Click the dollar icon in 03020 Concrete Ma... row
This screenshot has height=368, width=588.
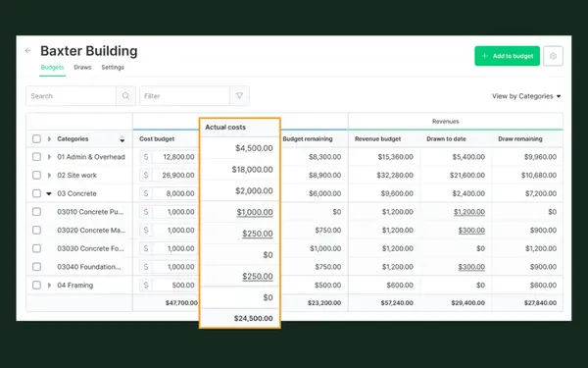[146, 231]
